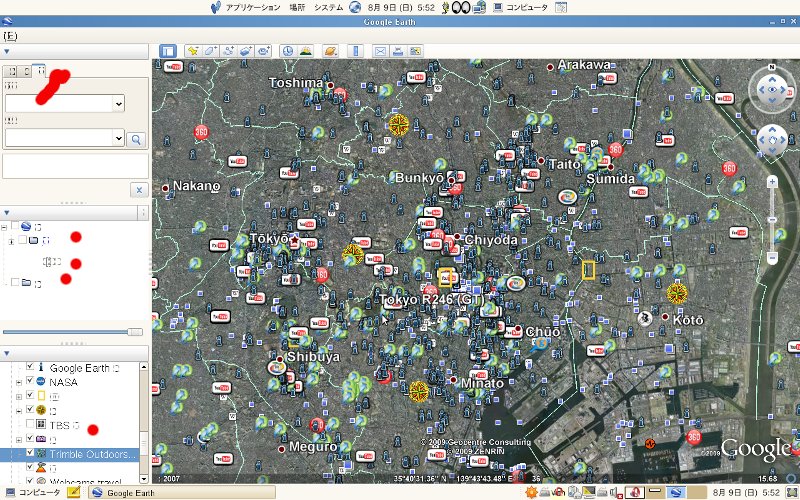Show historical imagery clock icon
The width and height of the screenshot is (800, 500).
pos(288,51)
